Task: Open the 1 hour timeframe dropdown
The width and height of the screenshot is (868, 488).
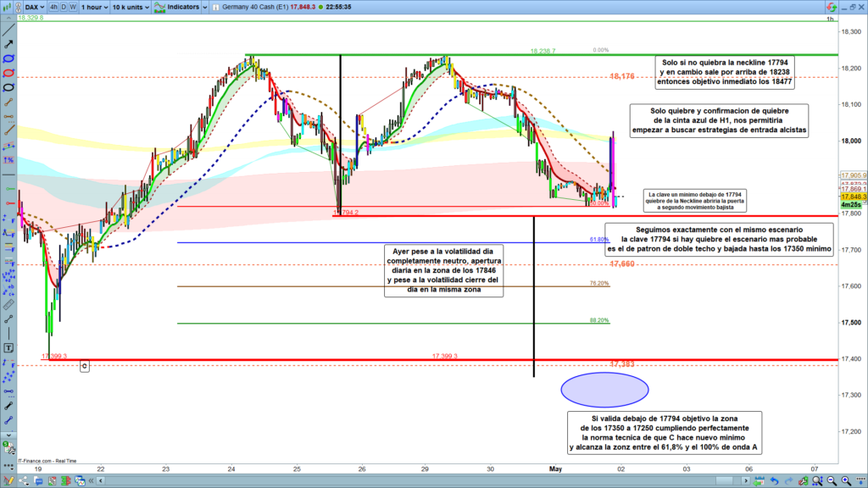Action: click(x=95, y=7)
